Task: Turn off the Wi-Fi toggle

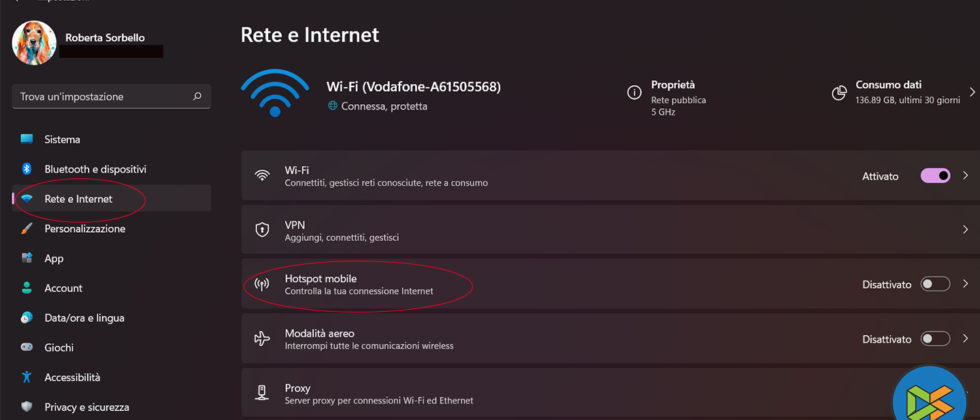Action: click(935, 176)
